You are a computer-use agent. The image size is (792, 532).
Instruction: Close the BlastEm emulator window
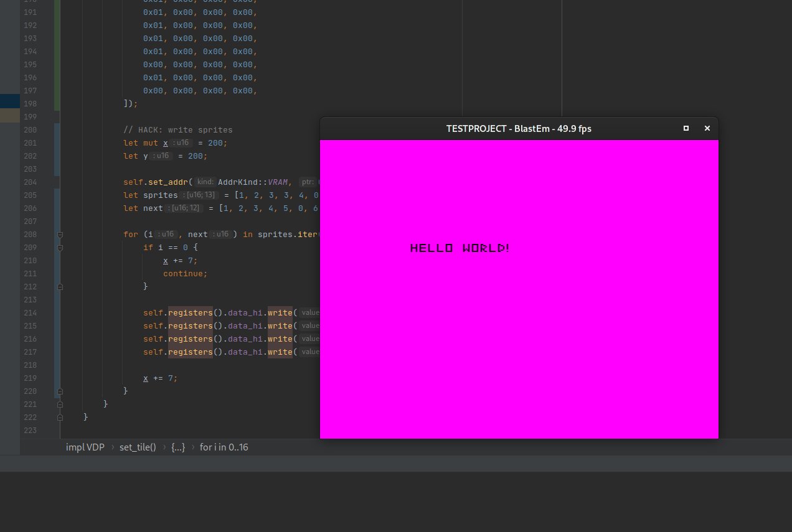(707, 128)
